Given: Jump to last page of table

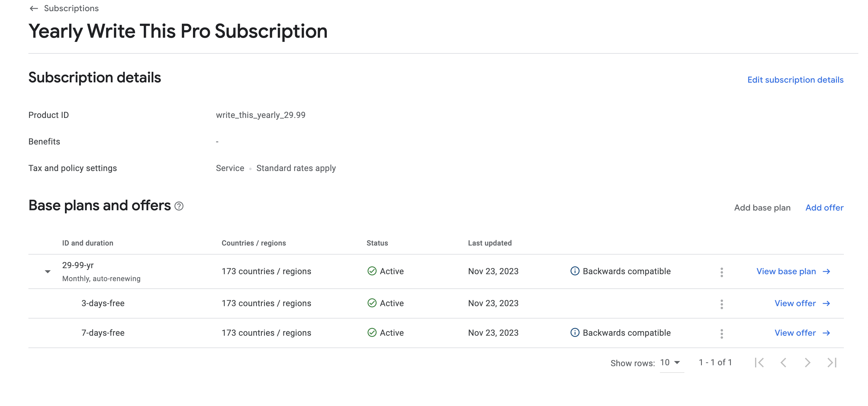Looking at the screenshot, I should pyautogui.click(x=832, y=363).
